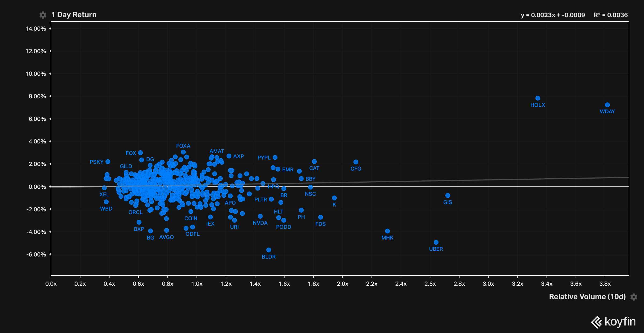Click the Koyfin logo

[613, 322]
